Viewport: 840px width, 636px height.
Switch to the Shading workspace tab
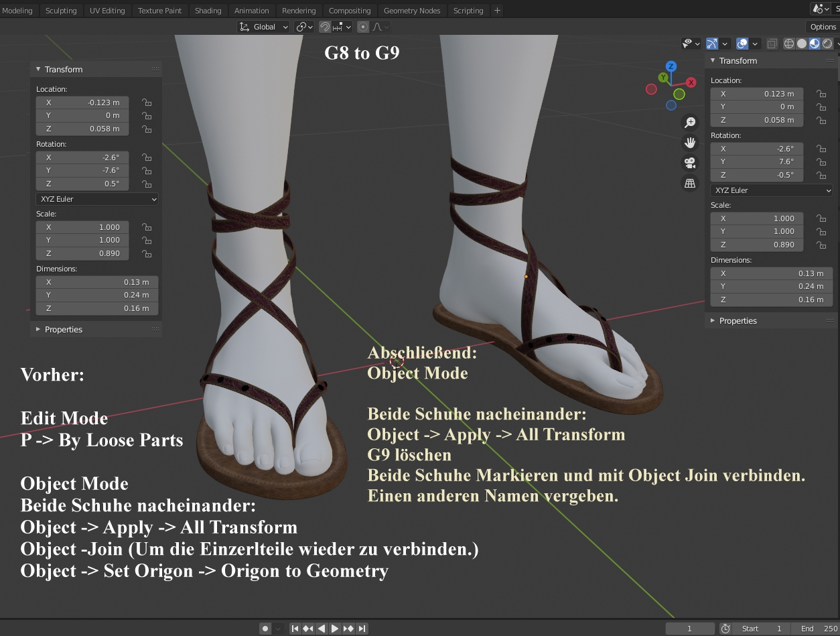pyautogui.click(x=208, y=11)
